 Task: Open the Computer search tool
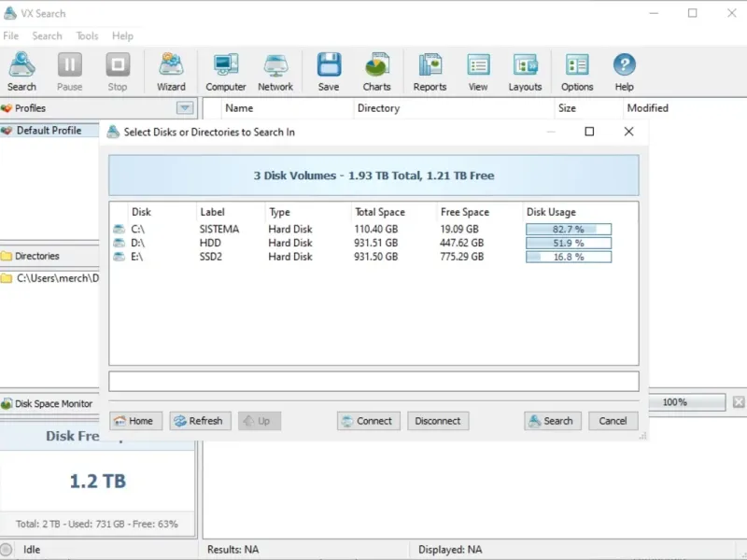click(226, 72)
